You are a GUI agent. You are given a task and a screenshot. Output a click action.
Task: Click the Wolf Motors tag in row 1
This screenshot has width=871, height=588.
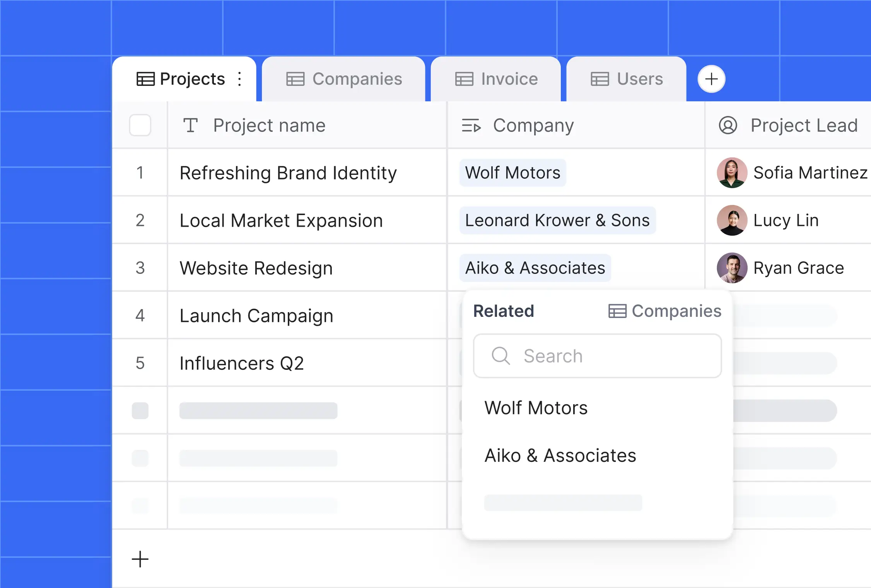click(x=513, y=173)
